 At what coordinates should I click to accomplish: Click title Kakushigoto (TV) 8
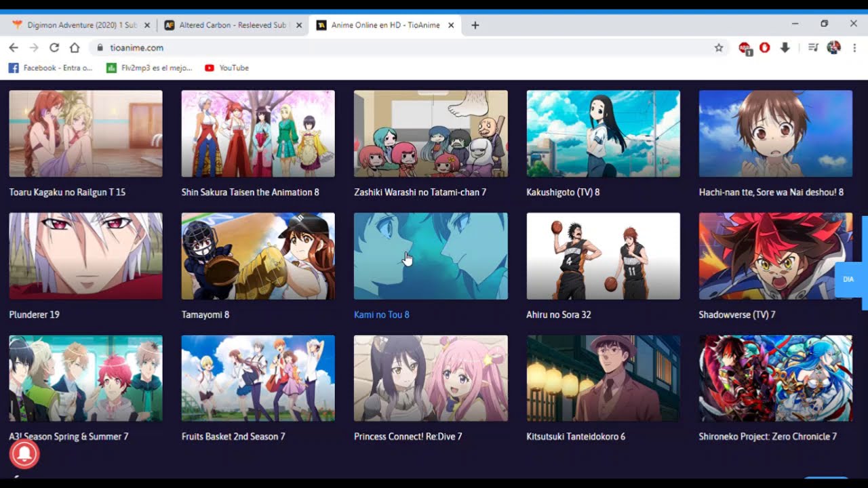[x=563, y=192]
